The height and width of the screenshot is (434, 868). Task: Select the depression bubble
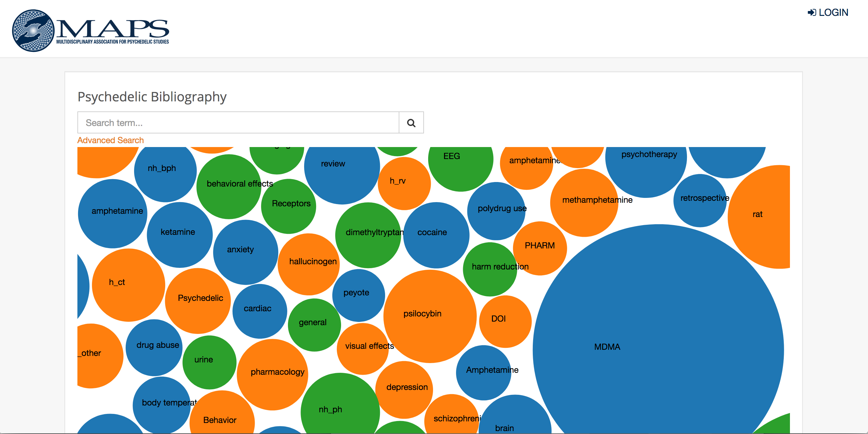404,390
